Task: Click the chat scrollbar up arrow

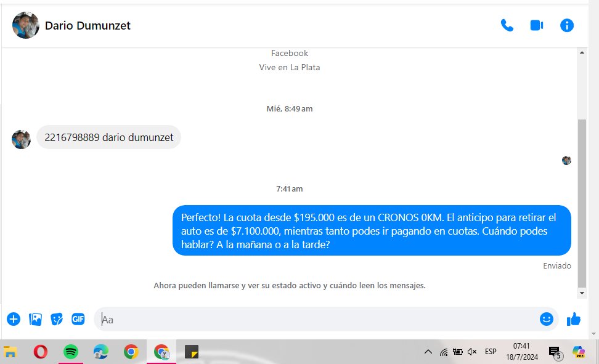Action: point(582,53)
